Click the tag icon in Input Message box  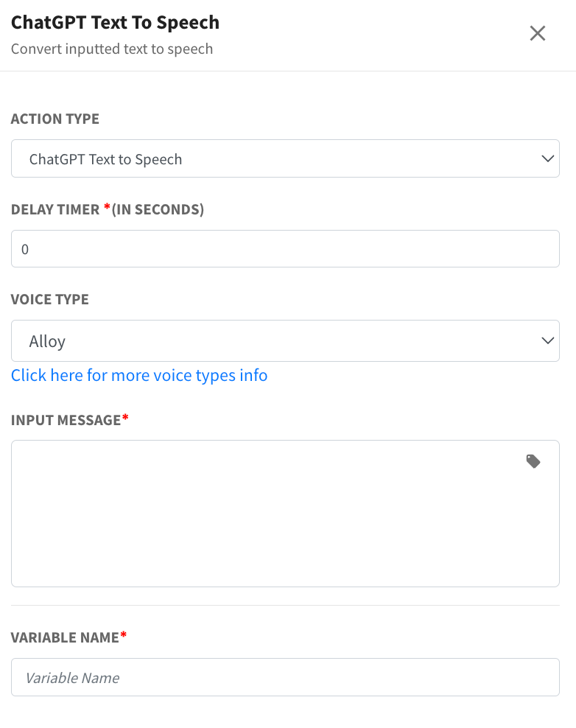(533, 461)
